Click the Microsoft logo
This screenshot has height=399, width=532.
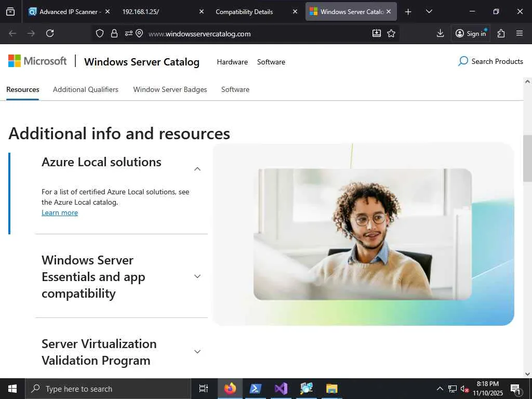tap(37, 61)
